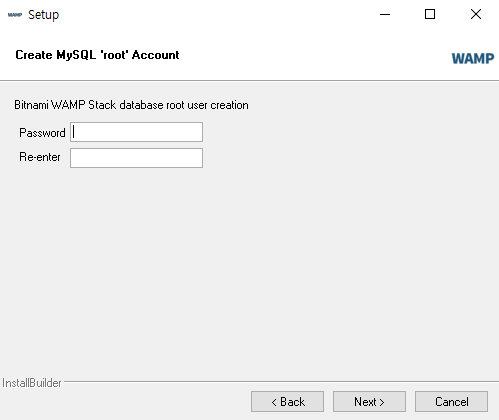Focus the Re-enter password field
The width and height of the screenshot is (499, 420).
click(136, 158)
